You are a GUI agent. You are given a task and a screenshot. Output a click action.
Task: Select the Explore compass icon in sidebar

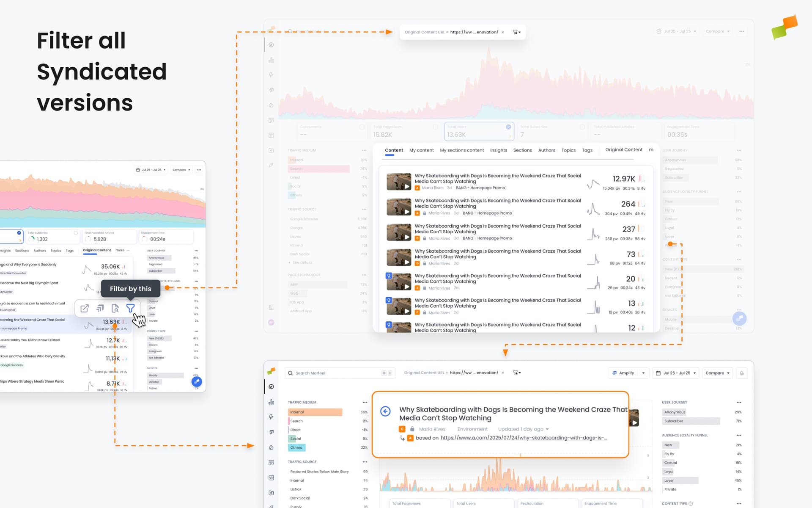point(271,387)
